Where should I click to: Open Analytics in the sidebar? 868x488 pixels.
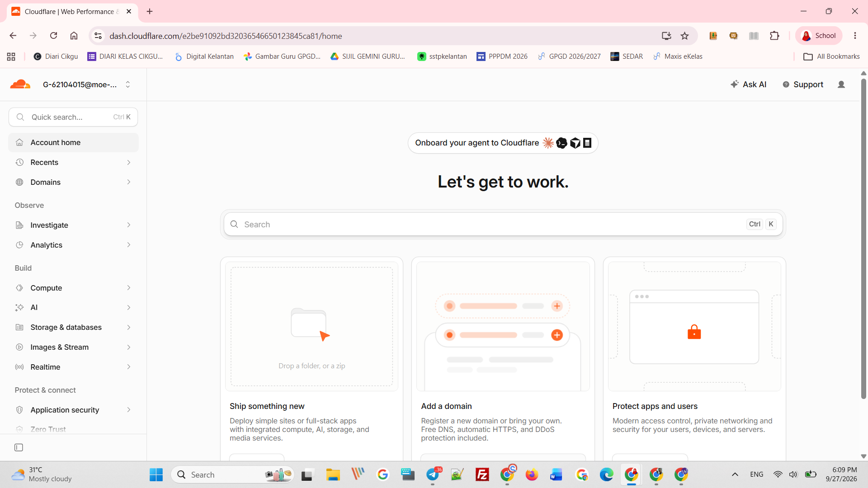pos(73,245)
